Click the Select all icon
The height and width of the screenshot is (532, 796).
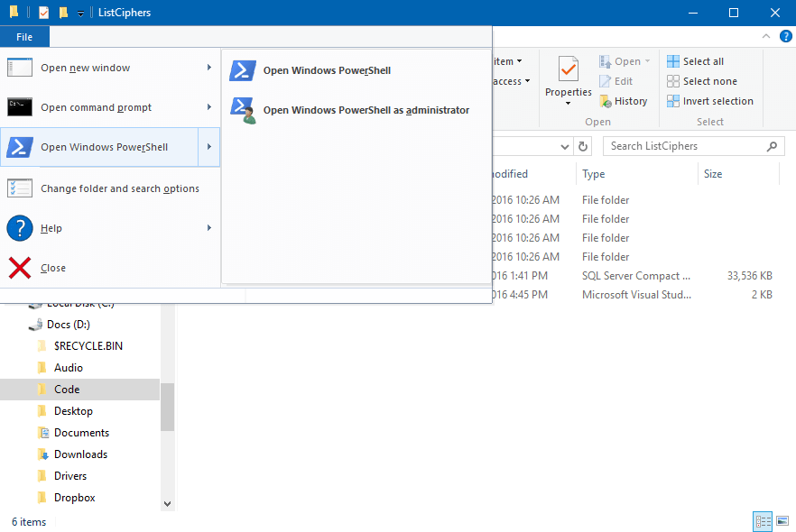pos(673,61)
